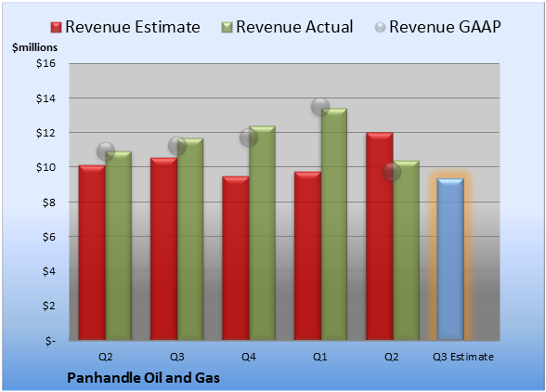Select the 'Revenue Actual' legend label

294,27
